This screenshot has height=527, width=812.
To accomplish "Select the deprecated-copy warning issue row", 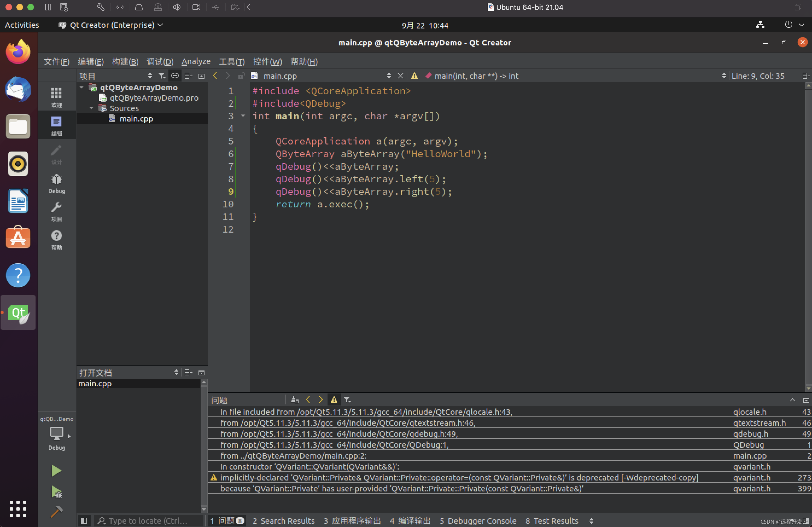I will pos(510,478).
